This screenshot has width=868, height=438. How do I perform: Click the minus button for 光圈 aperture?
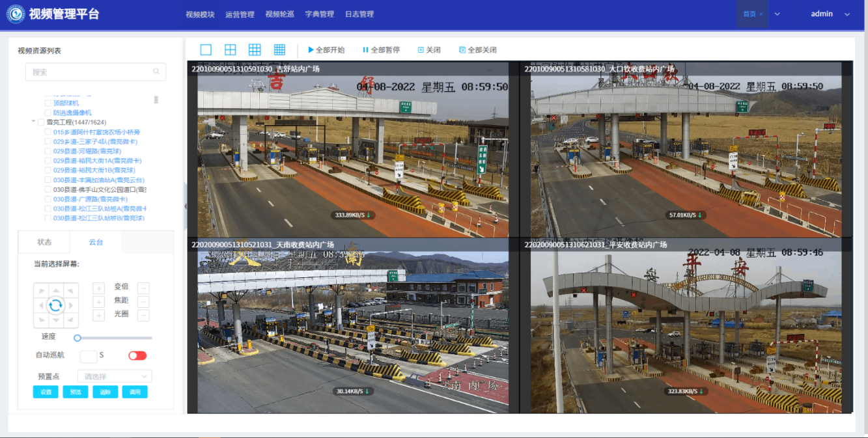click(x=143, y=316)
